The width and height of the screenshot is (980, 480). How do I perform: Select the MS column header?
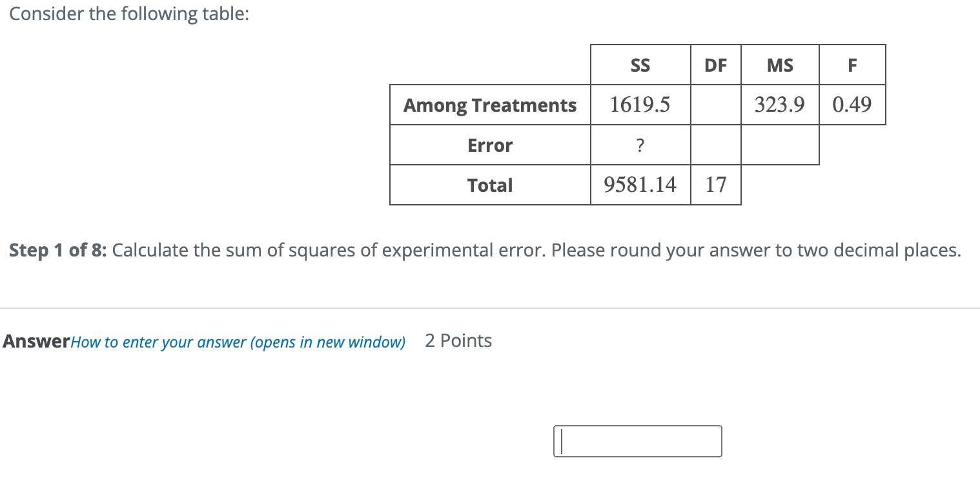click(x=779, y=65)
